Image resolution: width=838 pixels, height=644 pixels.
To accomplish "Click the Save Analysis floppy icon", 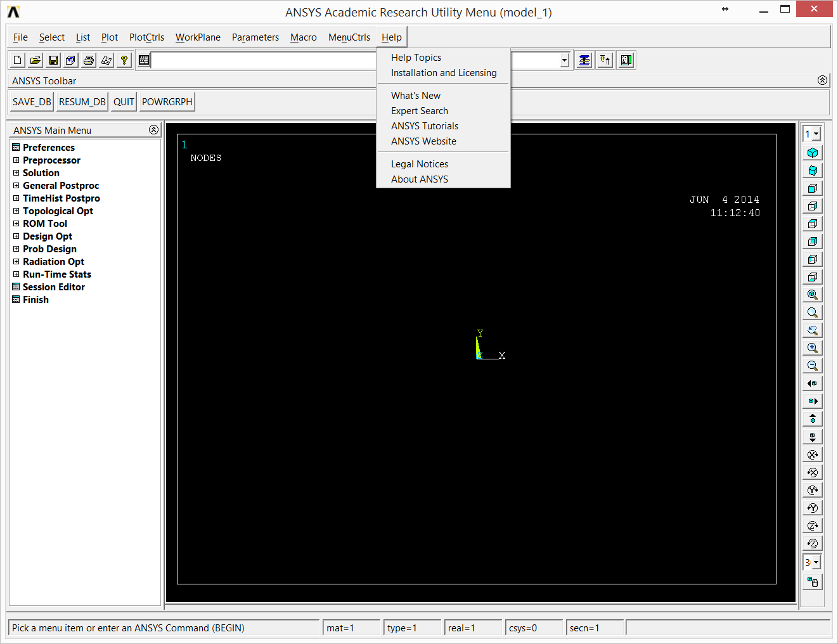I will 53,60.
